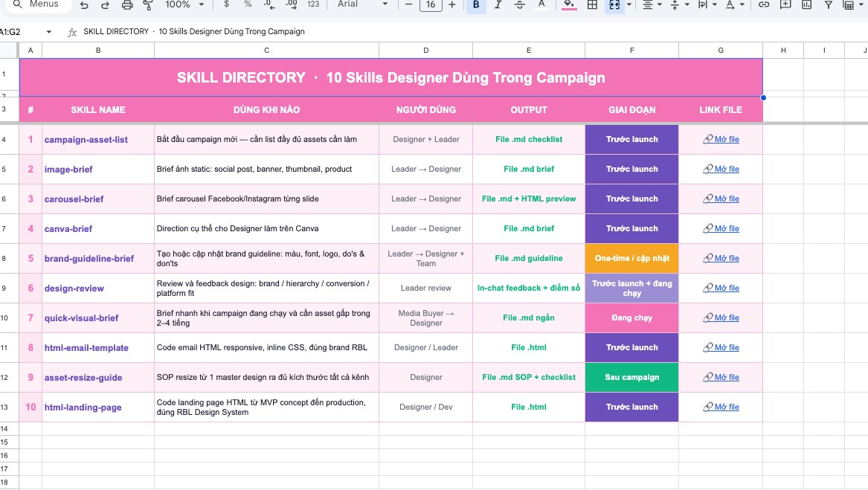The image size is (868, 490).
Task: Click the Insert chart icon
Action: (x=806, y=5)
